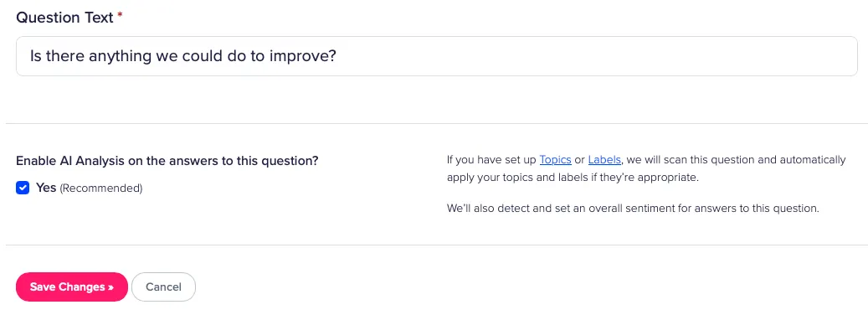Place cursor after the word improve?

pyautogui.click(x=337, y=56)
